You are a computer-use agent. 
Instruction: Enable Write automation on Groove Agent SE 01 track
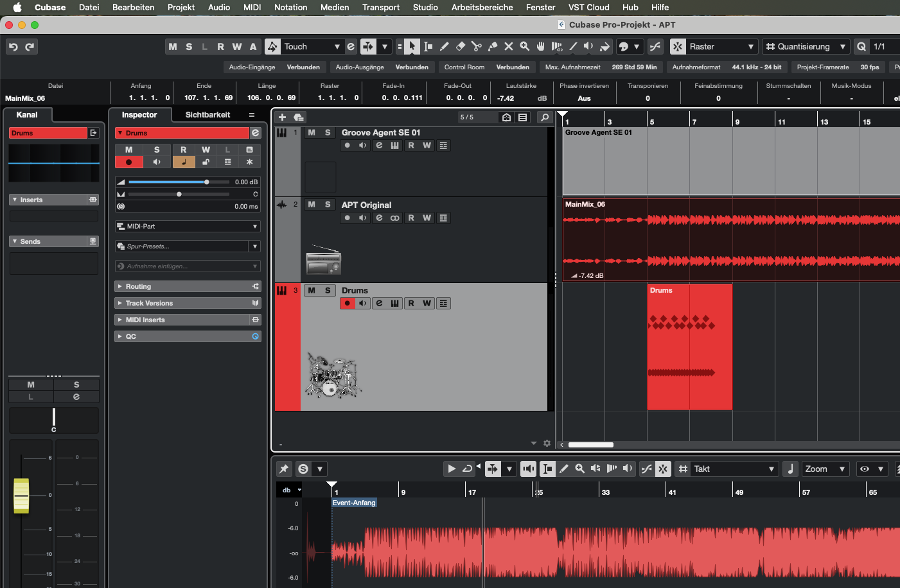(427, 145)
